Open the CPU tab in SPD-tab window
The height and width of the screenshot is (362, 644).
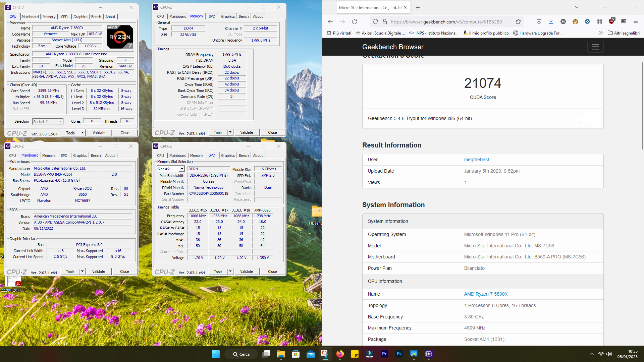tap(161, 156)
